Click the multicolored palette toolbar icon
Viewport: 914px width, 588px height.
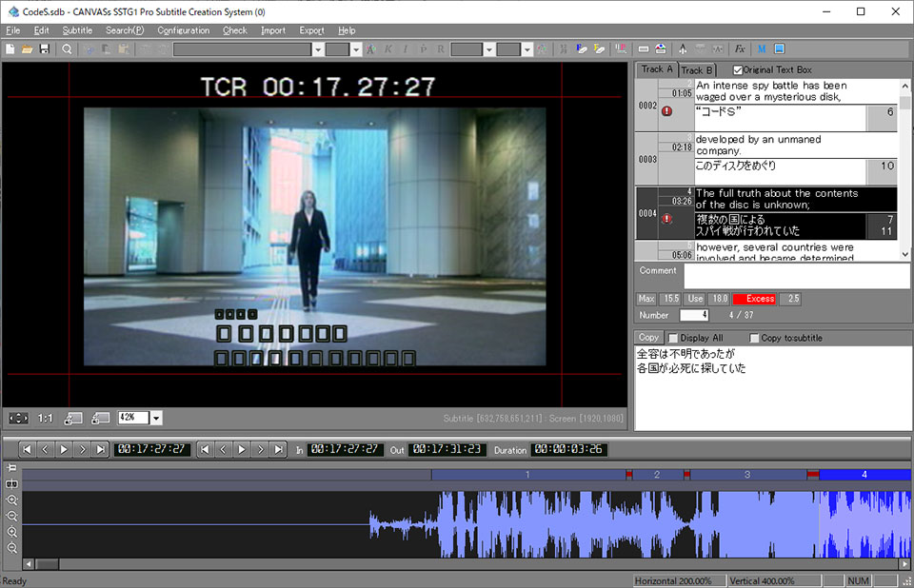(x=661, y=49)
